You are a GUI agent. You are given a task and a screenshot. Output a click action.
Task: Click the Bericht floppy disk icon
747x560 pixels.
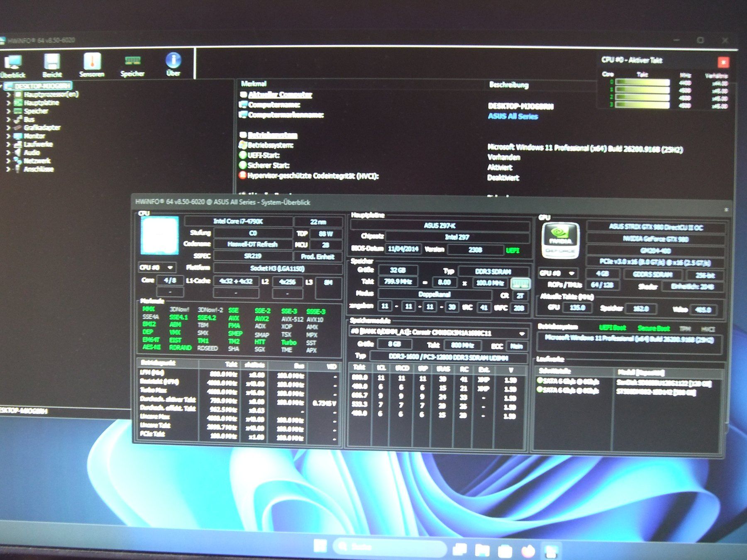[x=52, y=65]
